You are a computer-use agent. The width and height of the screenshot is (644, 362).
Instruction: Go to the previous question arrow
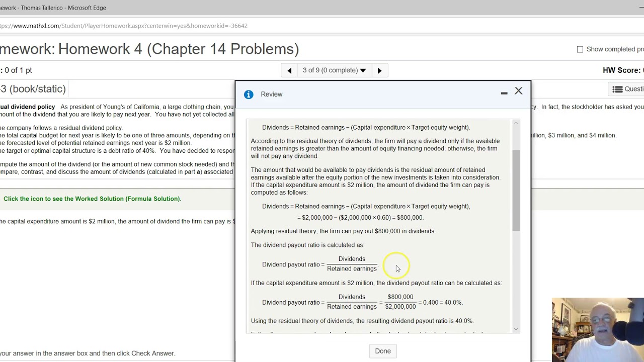289,70
